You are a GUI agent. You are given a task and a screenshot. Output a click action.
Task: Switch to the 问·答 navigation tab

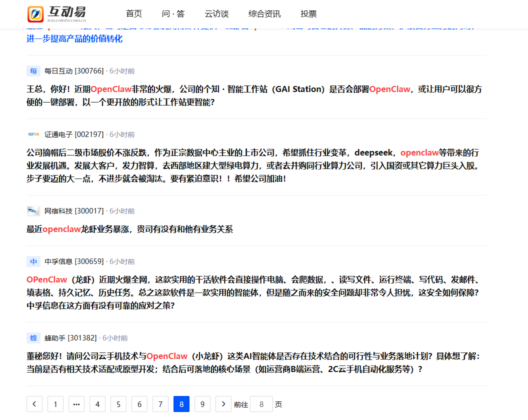tap(173, 14)
